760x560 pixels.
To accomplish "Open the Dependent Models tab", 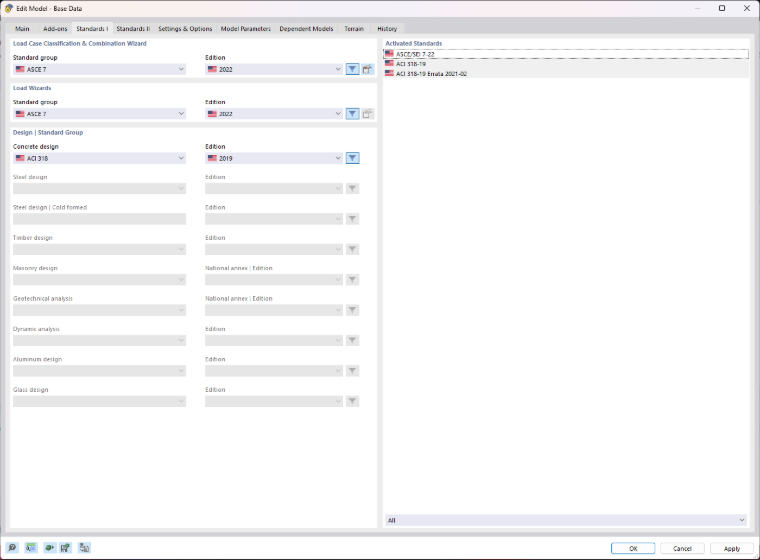I will point(306,29).
